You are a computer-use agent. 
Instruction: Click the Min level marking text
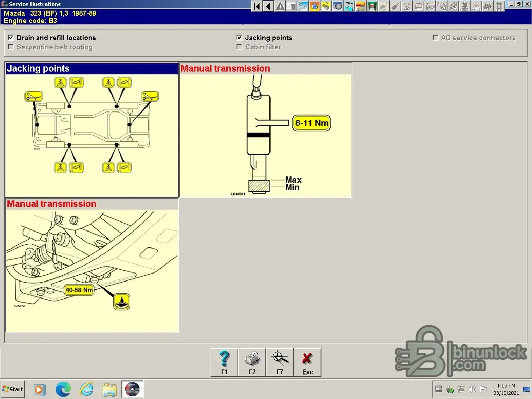click(292, 187)
